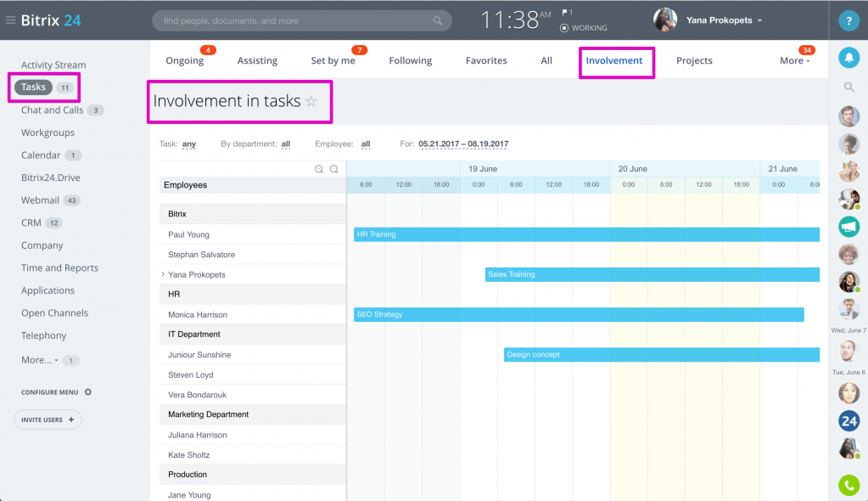Switch to the Projects tab
This screenshot has height=501, width=868.
click(x=694, y=60)
